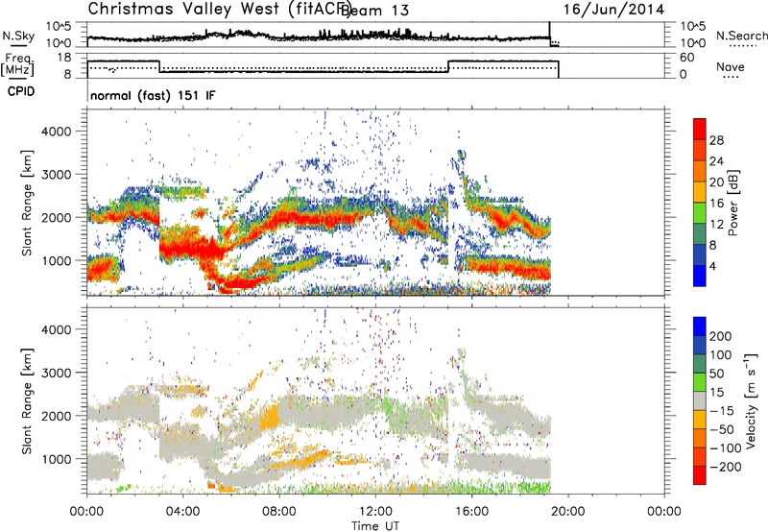Click '4000' tick on the Power panel

coord(56,132)
